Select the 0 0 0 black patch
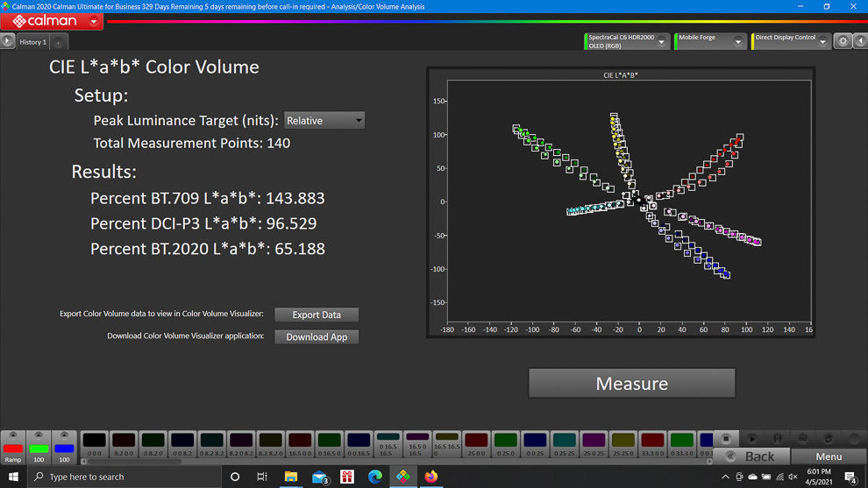The image size is (868, 488). coord(94,443)
